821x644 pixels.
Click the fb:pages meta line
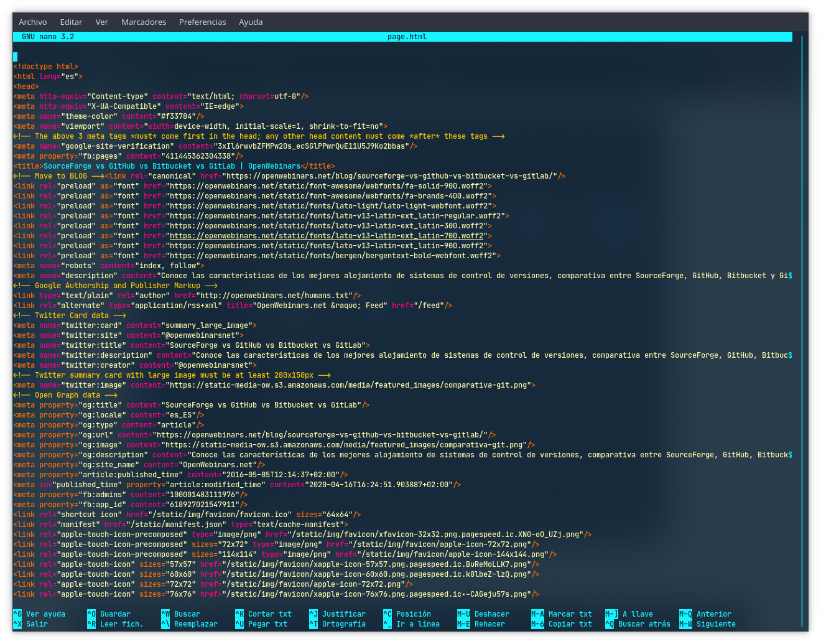(128, 156)
